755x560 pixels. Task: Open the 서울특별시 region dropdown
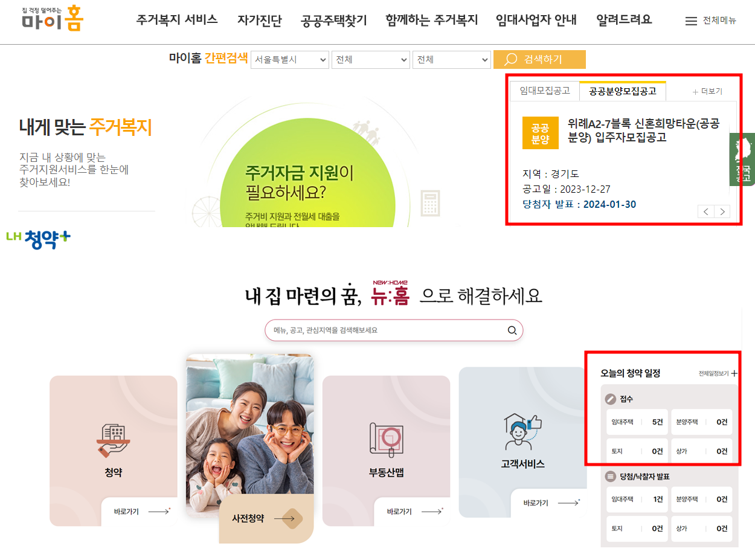pos(289,59)
